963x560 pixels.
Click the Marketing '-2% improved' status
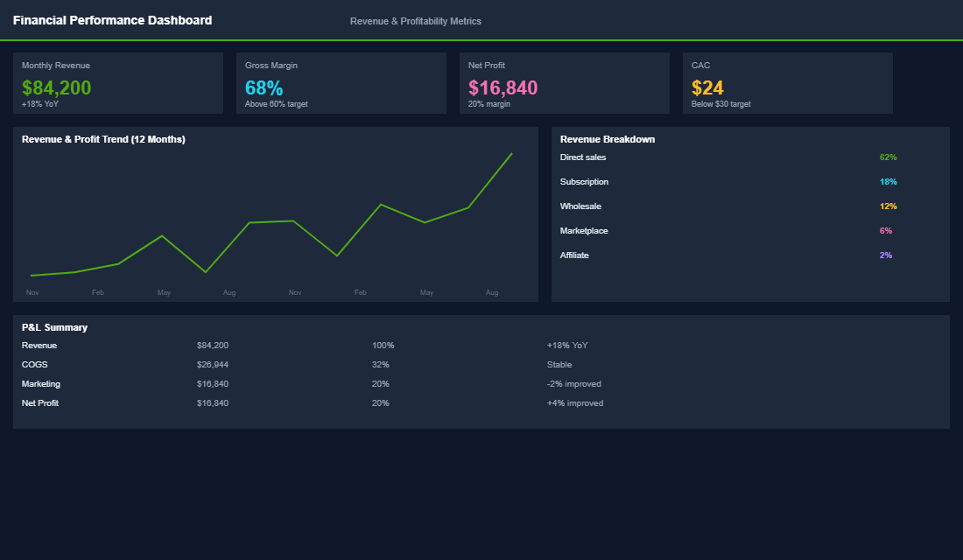tap(573, 383)
